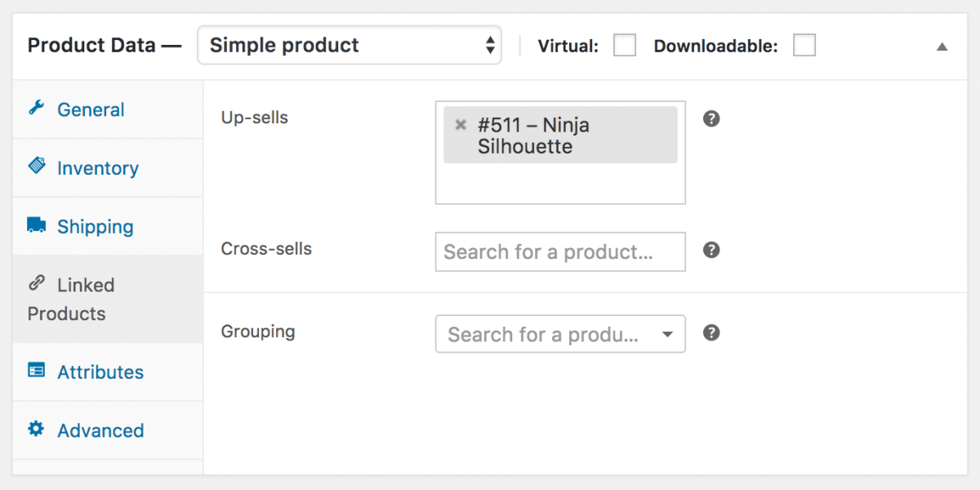Expand the Grouping product search dropdown
980x490 pixels.
(668, 334)
